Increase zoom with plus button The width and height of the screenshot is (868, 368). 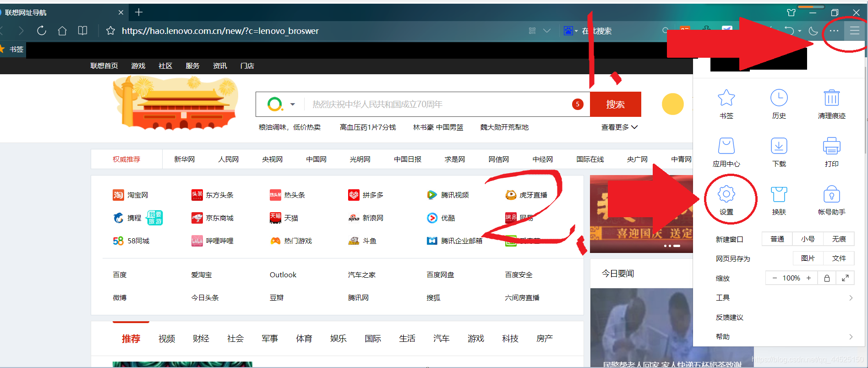point(808,278)
